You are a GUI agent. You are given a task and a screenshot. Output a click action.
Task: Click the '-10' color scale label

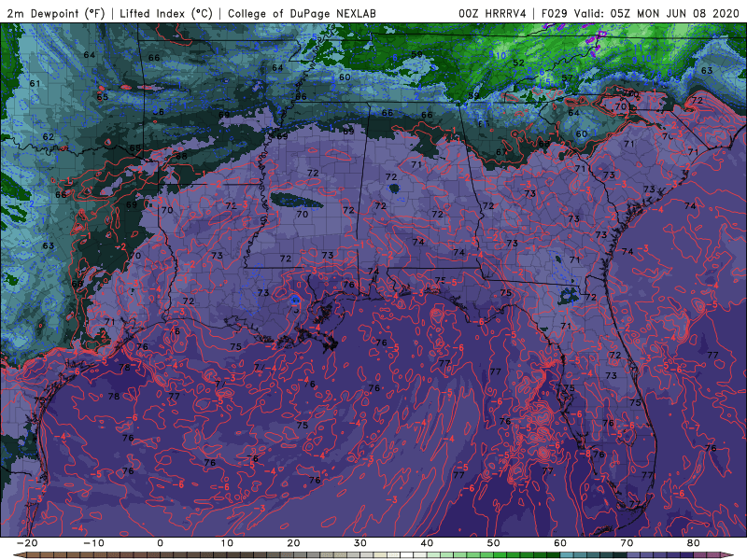click(93, 543)
